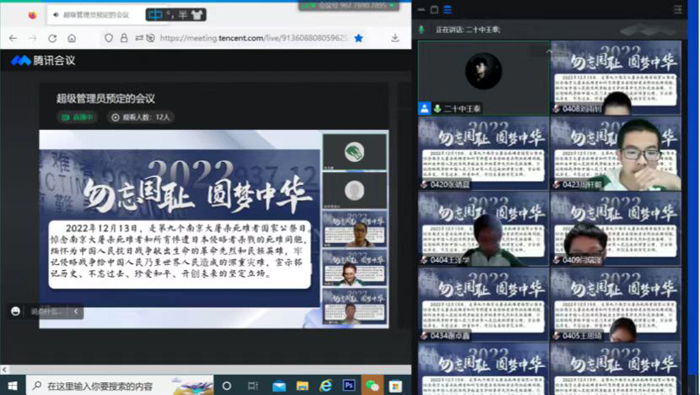Open the browser home page icon

click(72, 38)
